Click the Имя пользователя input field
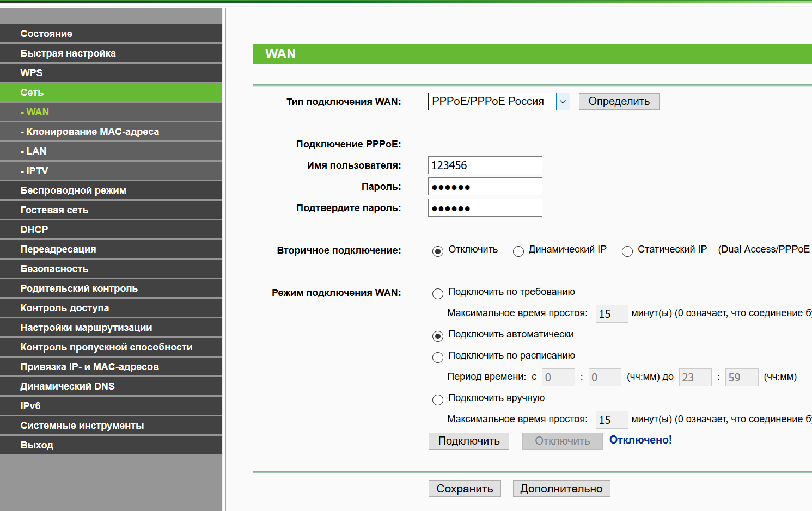The width and height of the screenshot is (812, 511). (485, 165)
